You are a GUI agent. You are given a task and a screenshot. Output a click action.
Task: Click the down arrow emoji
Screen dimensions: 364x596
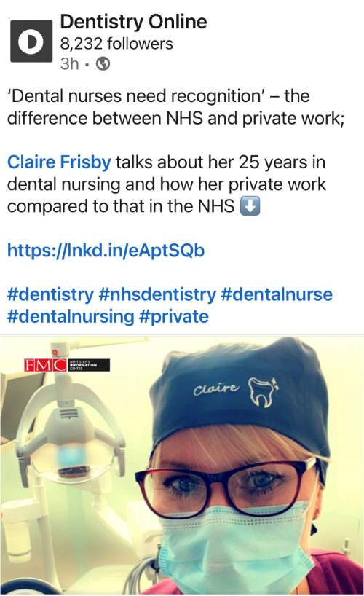(250, 206)
